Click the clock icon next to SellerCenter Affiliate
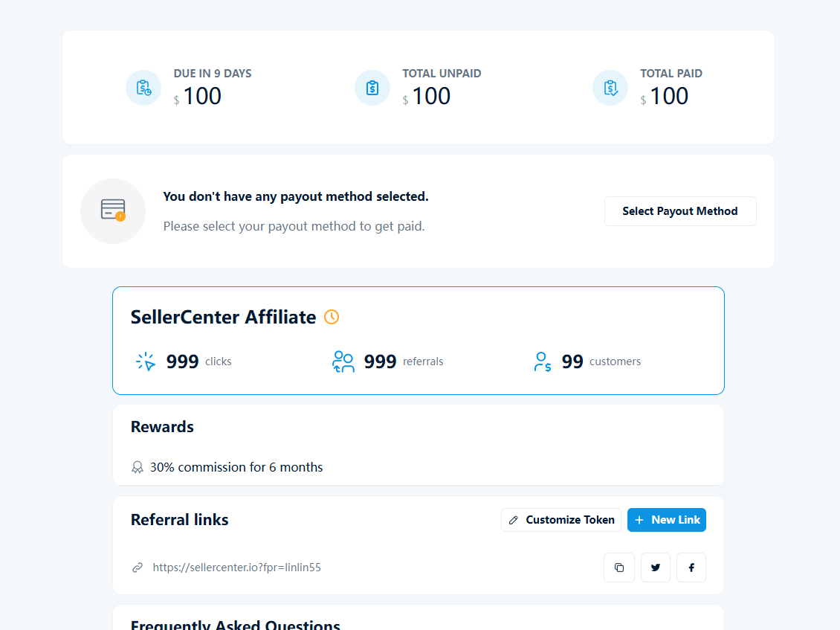Image resolution: width=840 pixels, height=630 pixels. tap(332, 317)
